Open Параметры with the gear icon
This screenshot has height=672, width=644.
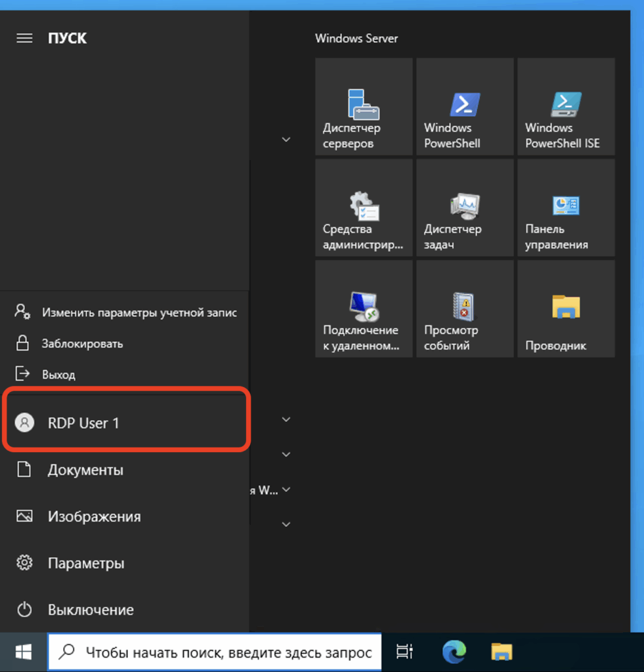[124, 562]
